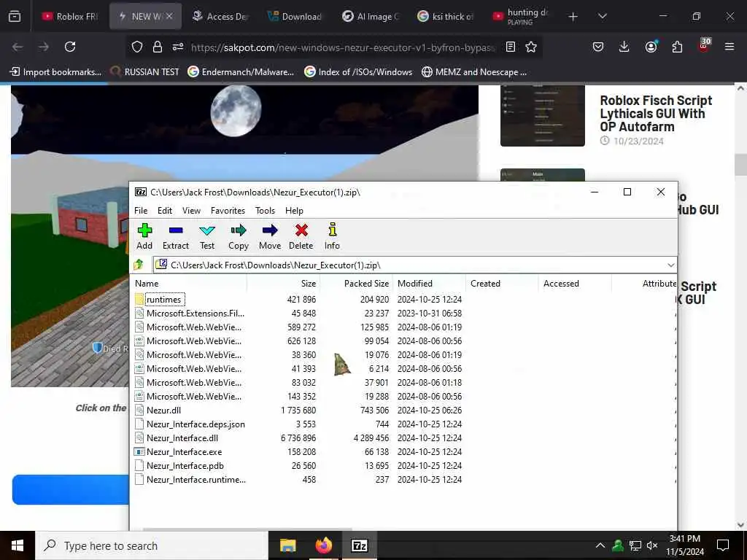The height and width of the screenshot is (560, 747).
Task: Click the Extract toolbar icon
Action: click(x=176, y=237)
